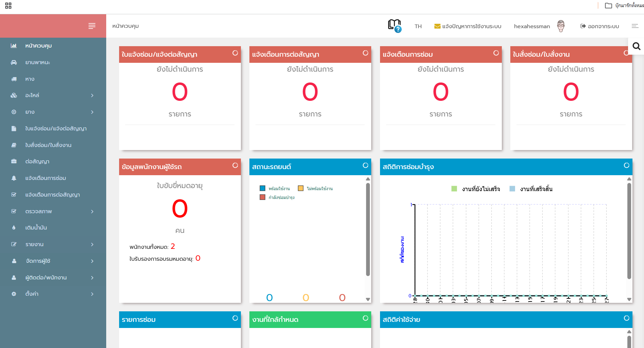Image resolution: width=644 pixels, height=348 pixels.
Task: Toggle ไม่พร้อมใช้งาน legend swatch
Action: click(x=301, y=188)
